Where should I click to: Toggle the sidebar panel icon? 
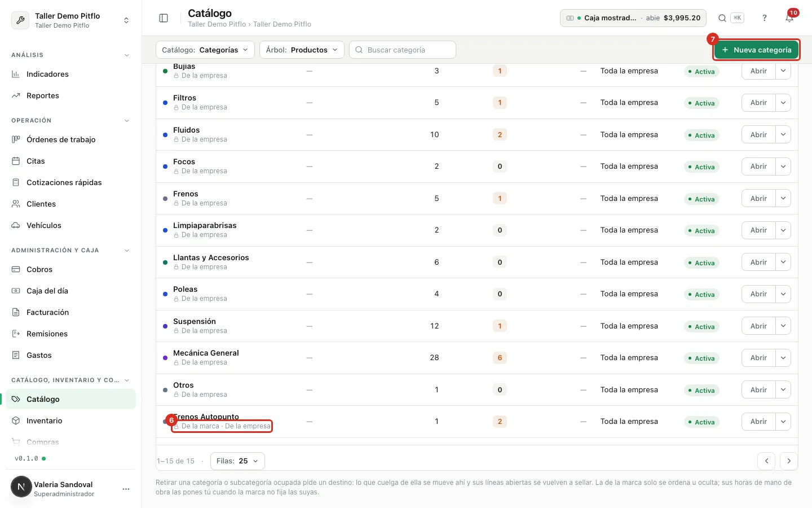(x=164, y=18)
